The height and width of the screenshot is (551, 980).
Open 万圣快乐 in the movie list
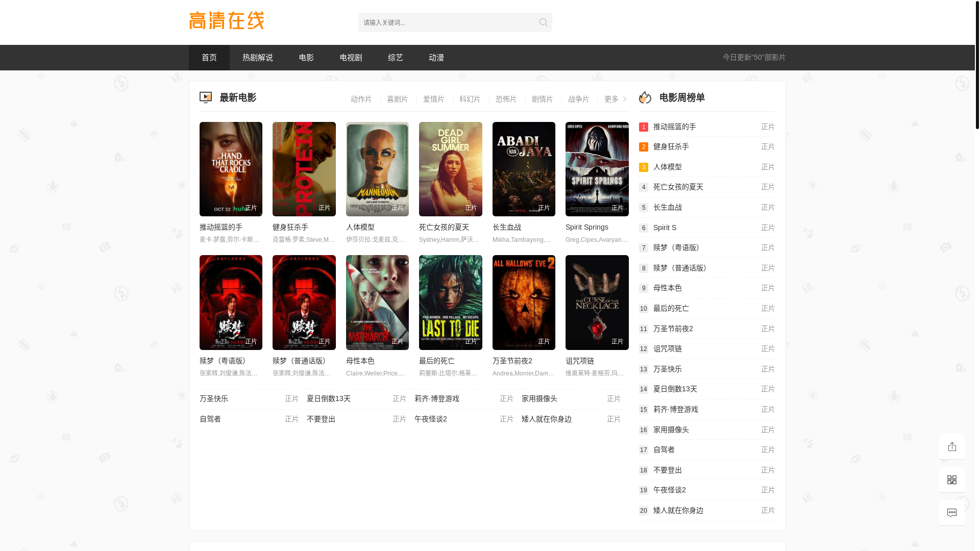point(214,398)
